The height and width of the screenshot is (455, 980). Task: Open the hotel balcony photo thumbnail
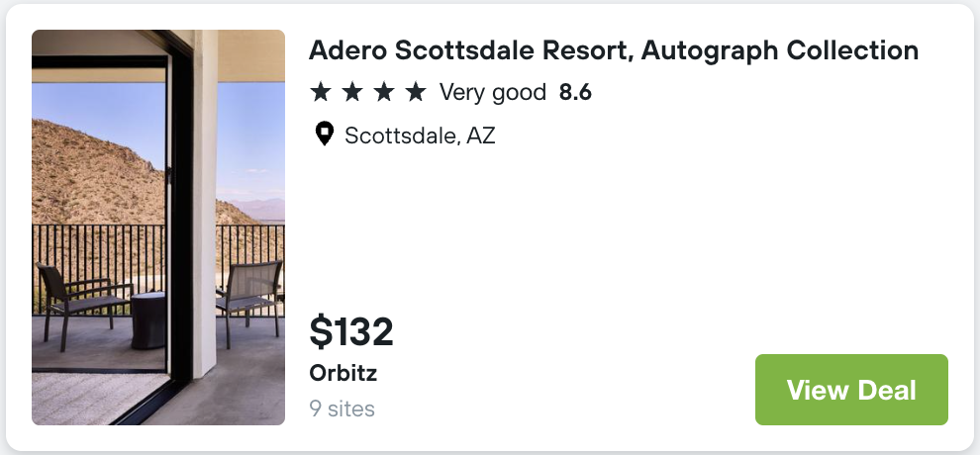point(158,227)
